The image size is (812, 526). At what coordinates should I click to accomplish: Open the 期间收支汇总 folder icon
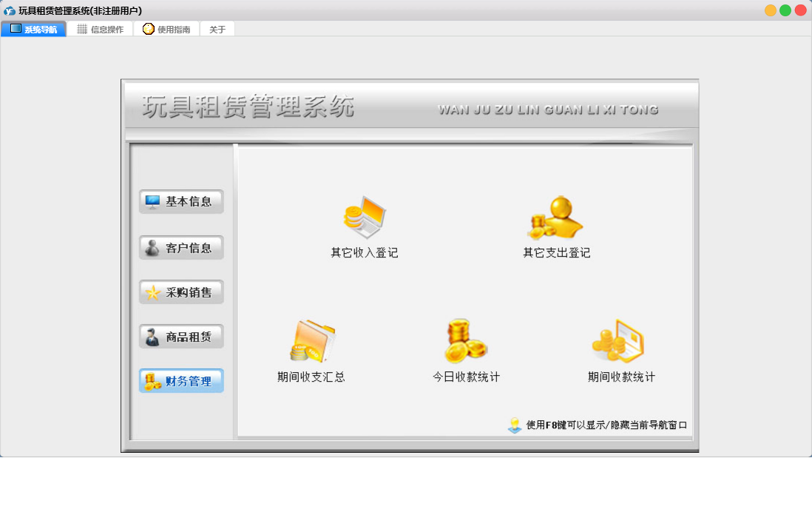point(312,340)
